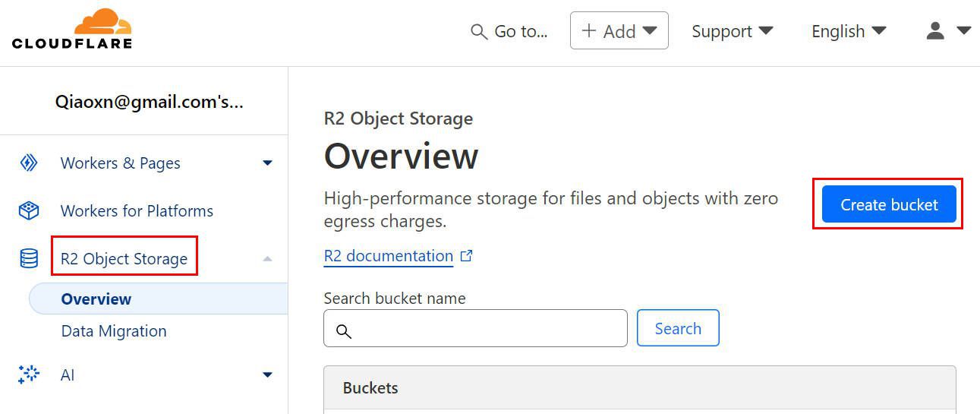Image resolution: width=980 pixels, height=414 pixels.
Task: Collapse the R2 Object Storage section arrow
Action: coord(267,259)
